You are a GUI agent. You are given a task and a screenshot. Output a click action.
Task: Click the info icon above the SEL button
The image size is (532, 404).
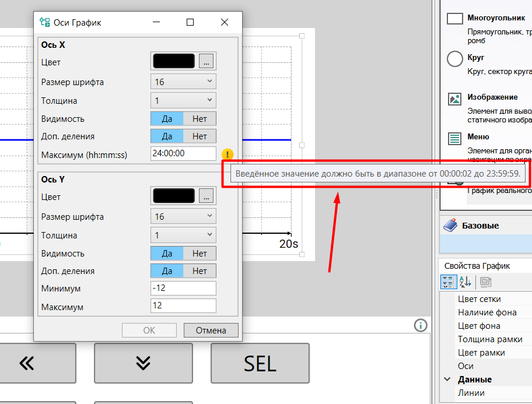421,325
